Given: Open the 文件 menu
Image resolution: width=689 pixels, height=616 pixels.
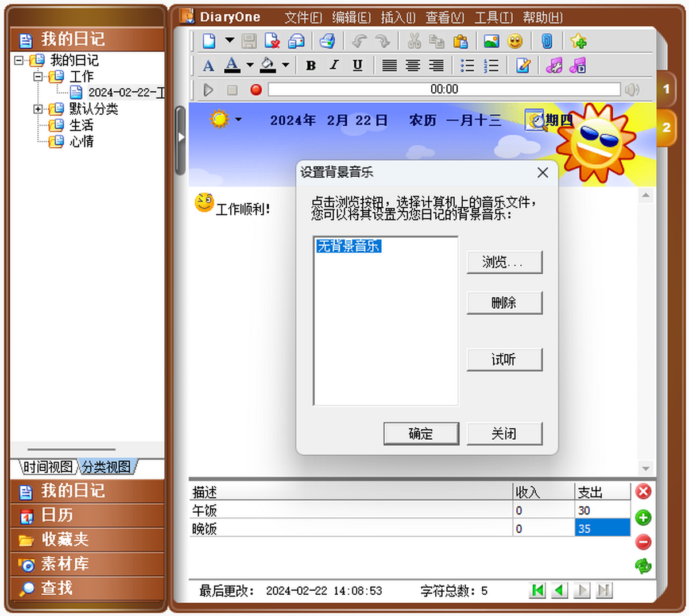Looking at the screenshot, I should [303, 18].
